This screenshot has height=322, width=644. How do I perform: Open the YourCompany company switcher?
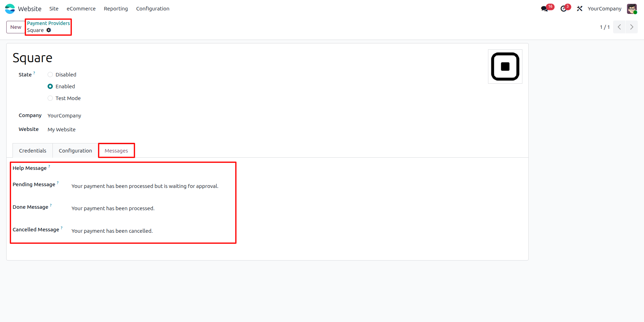[x=604, y=9]
